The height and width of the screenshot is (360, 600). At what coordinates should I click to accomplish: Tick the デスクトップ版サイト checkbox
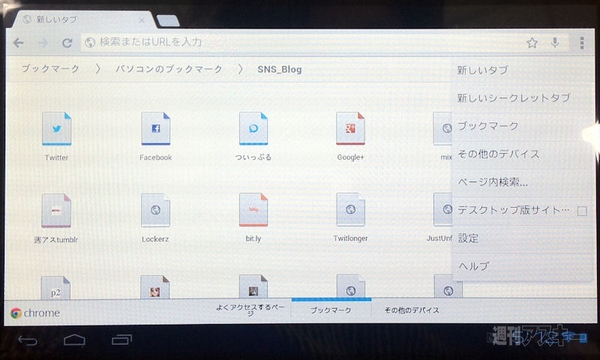point(582,211)
